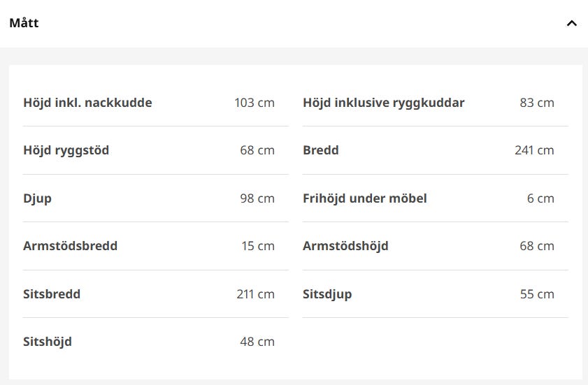Viewport: 588px width, 385px height.
Task: Select the Höjd inkl. nackkudde label
Action: [x=88, y=103]
